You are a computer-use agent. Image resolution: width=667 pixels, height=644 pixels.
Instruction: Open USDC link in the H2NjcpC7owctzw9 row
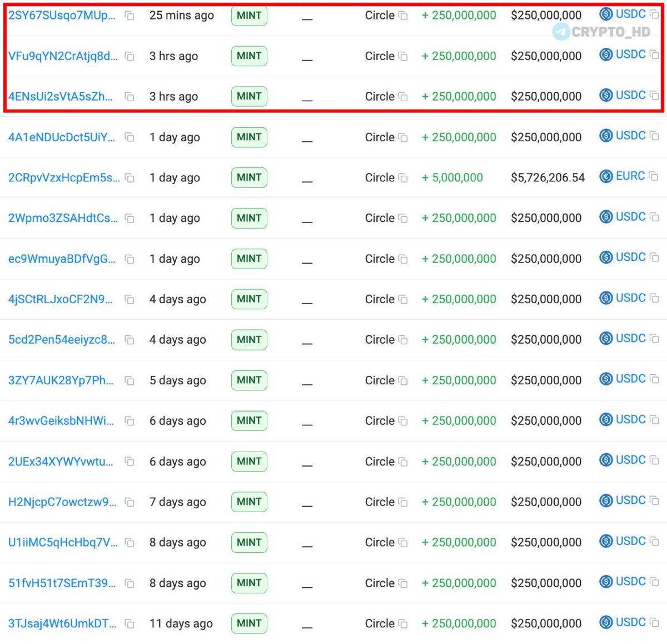pos(631,501)
